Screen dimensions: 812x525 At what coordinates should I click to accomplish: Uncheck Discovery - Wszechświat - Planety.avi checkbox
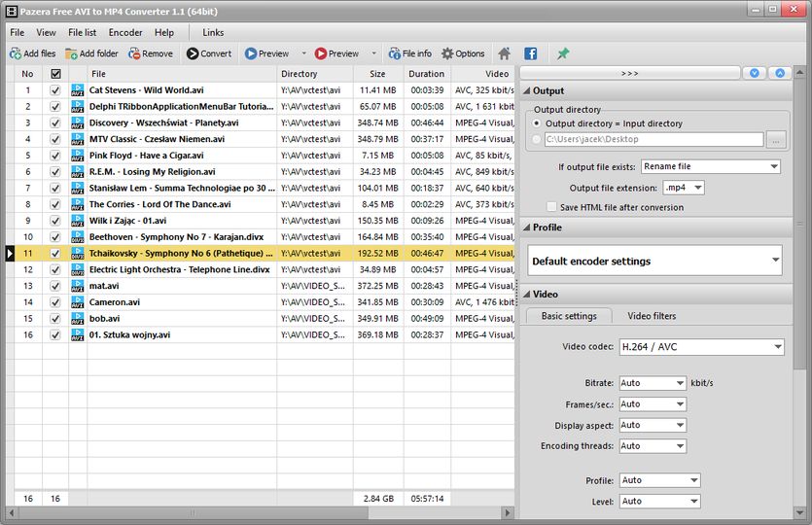coord(54,123)
